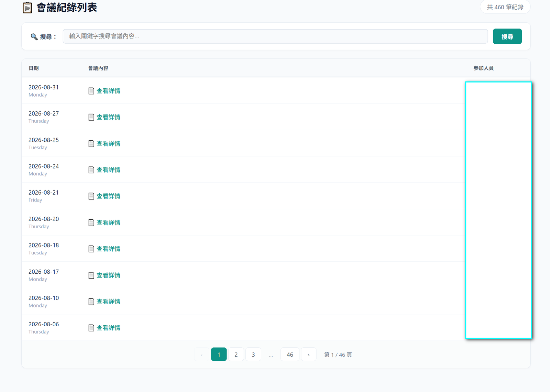Click the 參加人員 column header
550x392 pixels.
coord(484,68)
